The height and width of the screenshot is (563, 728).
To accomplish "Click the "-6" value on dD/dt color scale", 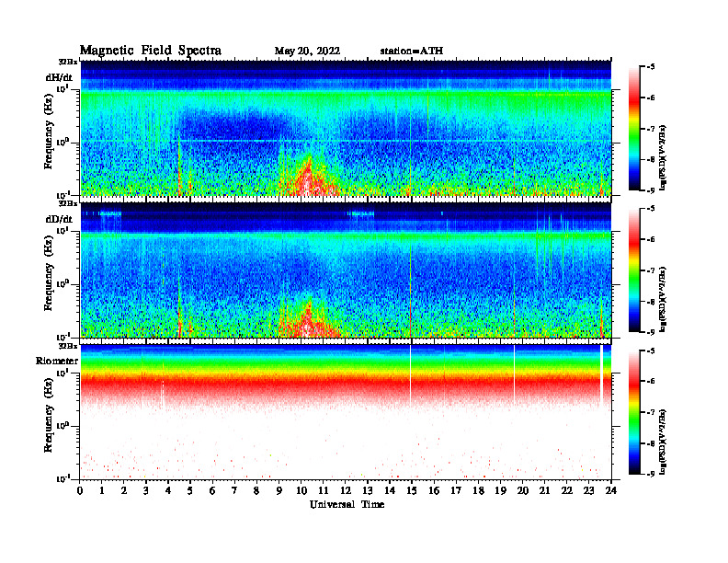I will [651, 239].
